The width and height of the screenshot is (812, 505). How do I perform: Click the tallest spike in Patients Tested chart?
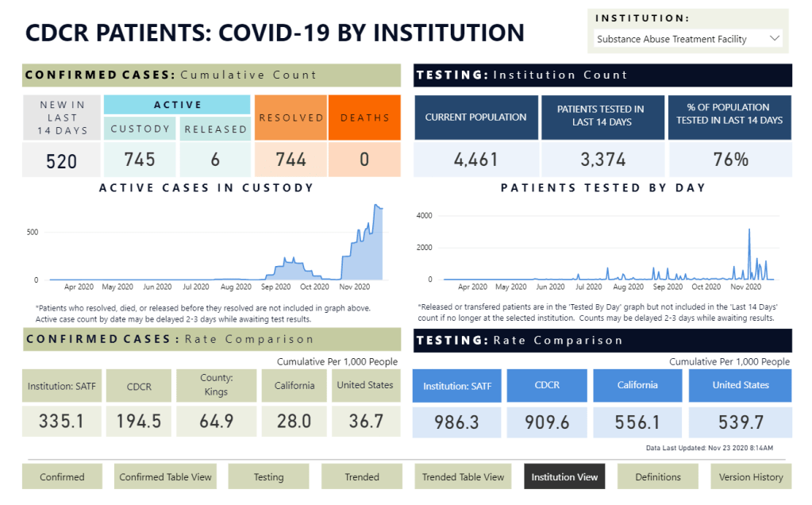coord(749,230)
